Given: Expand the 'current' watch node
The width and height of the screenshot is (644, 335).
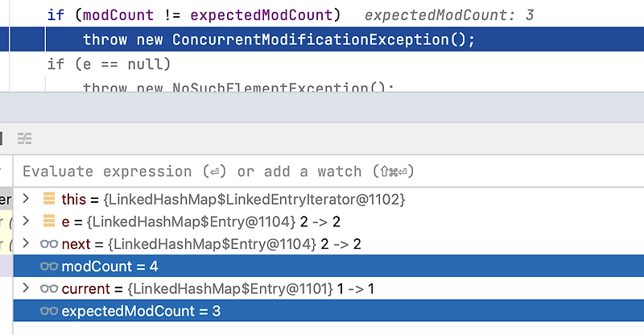Looking at the screenshot, I should (26, 288).
